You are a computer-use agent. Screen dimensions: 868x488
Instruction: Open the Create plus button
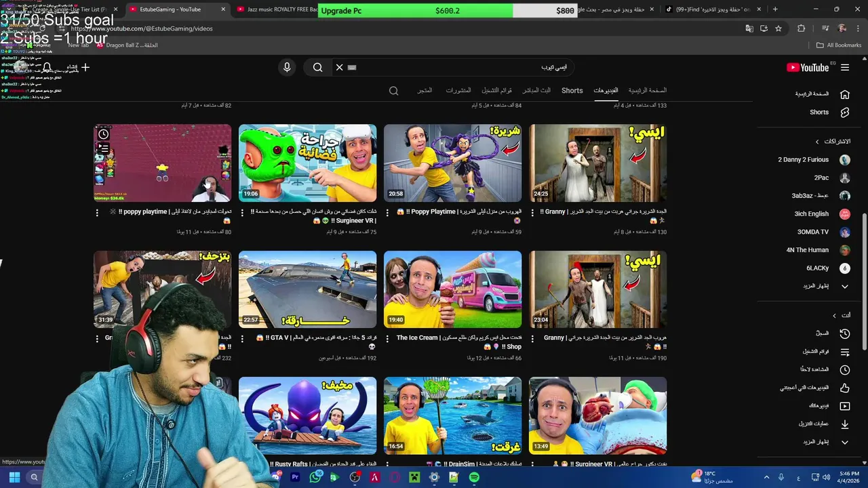pos(79,67)
